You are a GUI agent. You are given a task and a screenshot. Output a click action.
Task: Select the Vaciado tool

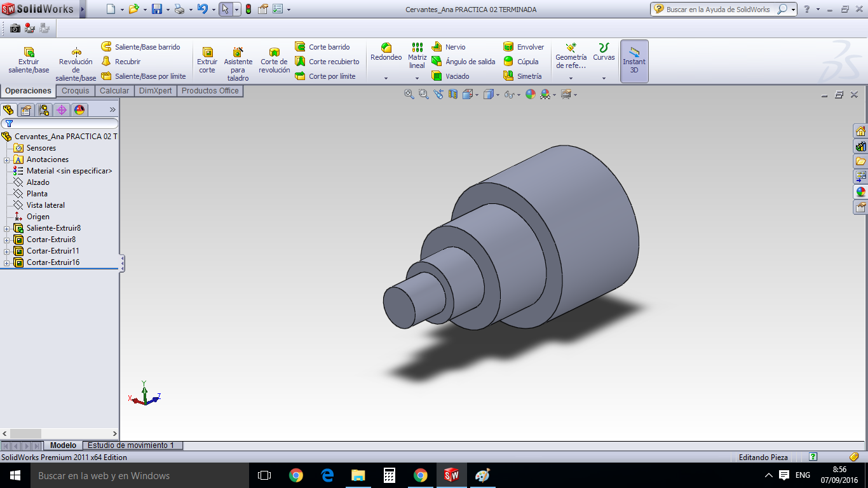(456, 76)
